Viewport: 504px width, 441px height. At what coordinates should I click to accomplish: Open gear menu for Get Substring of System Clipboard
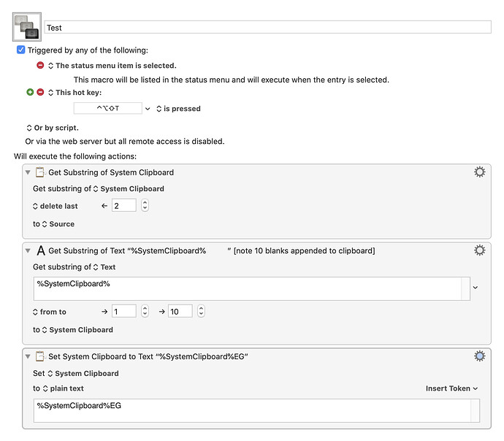[x=479, y=172]
